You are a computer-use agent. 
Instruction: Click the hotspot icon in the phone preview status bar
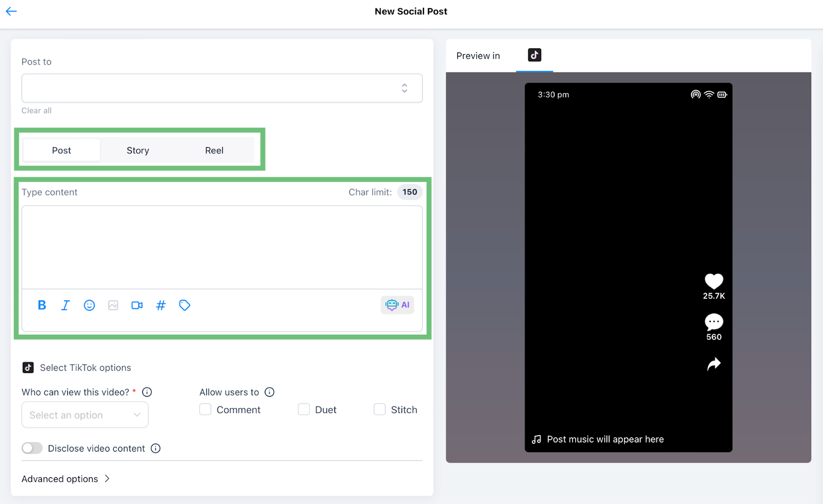point(696,95)
